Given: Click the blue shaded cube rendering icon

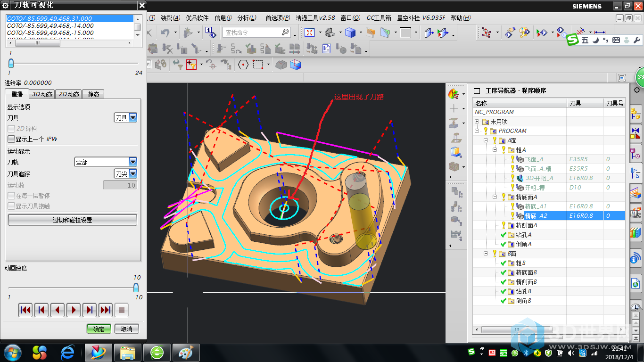Looking at the screenshot, I should tap(350, 33).
